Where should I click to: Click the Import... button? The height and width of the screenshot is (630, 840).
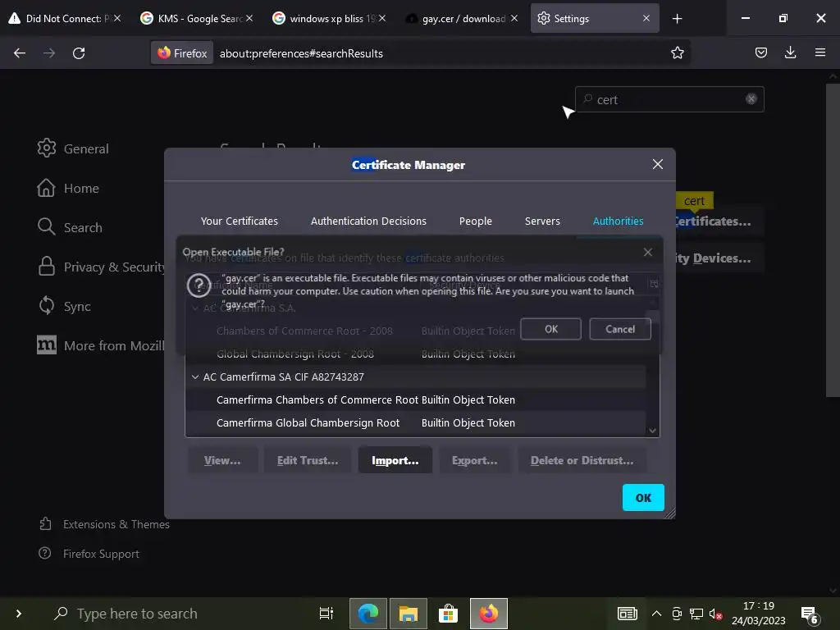[x=395, y=460]
